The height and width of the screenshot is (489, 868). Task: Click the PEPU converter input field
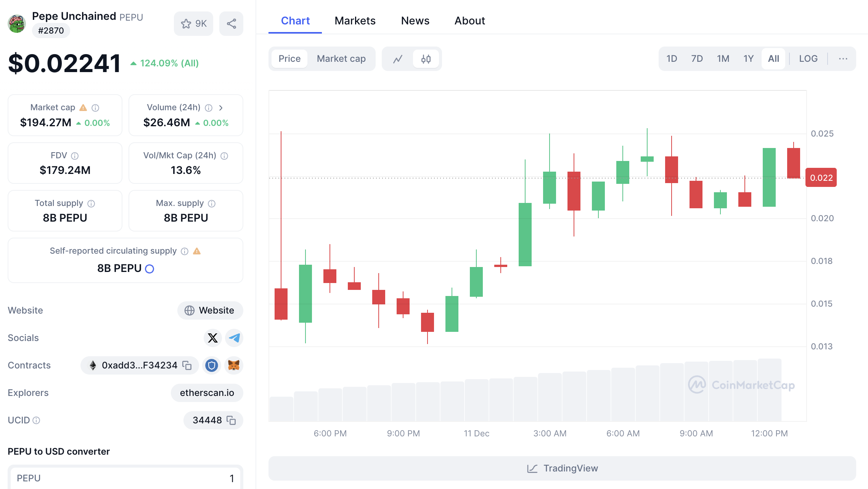[125, 478]
